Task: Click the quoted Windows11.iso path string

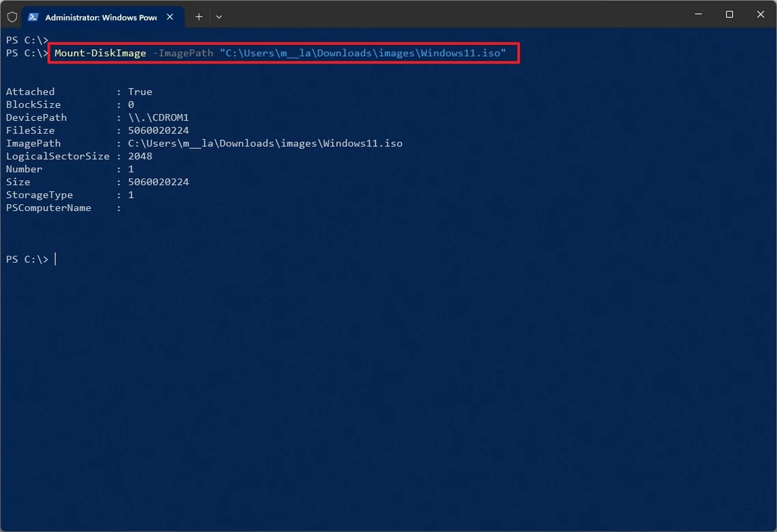Action: click(x=363, y=53)
